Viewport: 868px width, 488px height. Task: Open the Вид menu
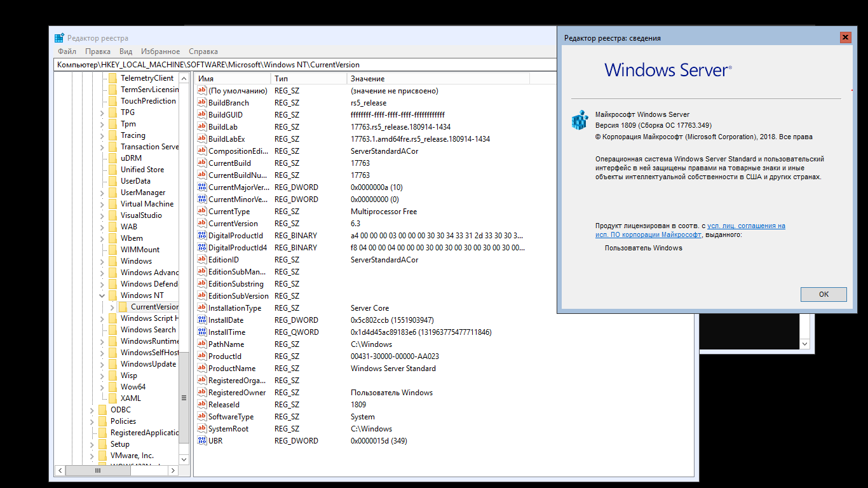click(x=126, y=51)
